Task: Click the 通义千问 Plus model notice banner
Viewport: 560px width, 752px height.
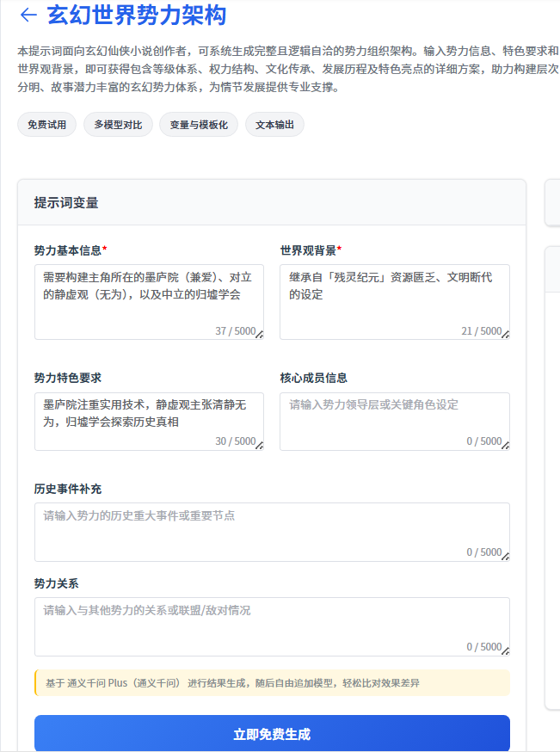Action: click(x=272, y=683)
